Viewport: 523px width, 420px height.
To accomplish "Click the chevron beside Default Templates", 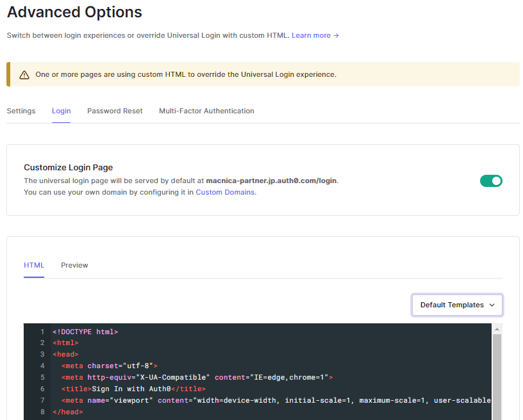I will [x=493, y=305].
